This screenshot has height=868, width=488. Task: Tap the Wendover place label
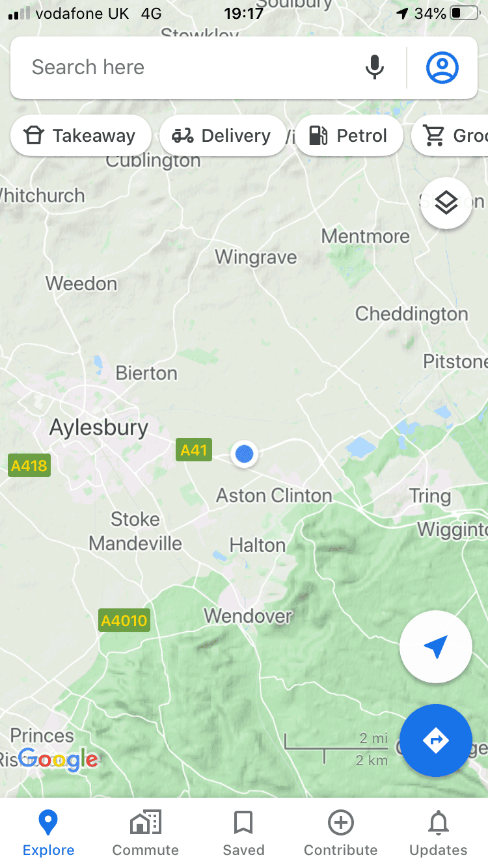coord(249,615)
